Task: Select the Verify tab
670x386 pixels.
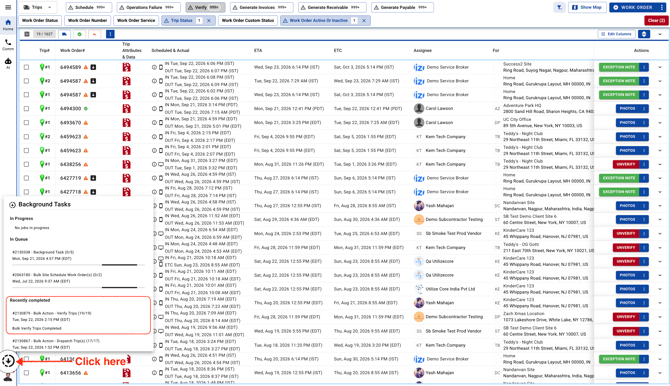Action: click(x=205, y=7)
